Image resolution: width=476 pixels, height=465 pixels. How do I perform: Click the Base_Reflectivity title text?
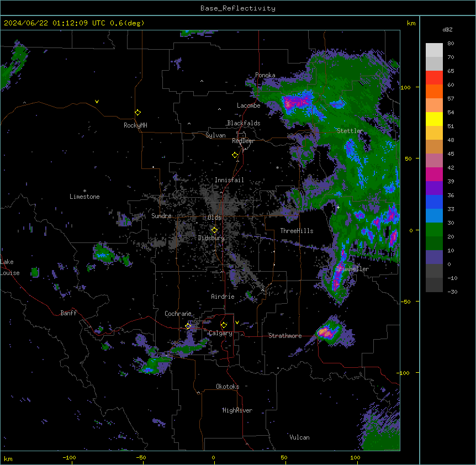pos(238,8)
